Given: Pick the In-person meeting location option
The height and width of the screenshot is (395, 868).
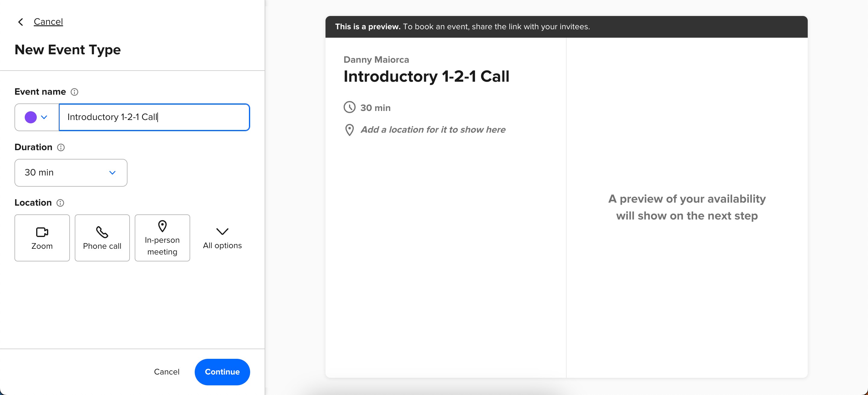Looking at the screenshot, I should pyautogui.click(x=162, y=238).
